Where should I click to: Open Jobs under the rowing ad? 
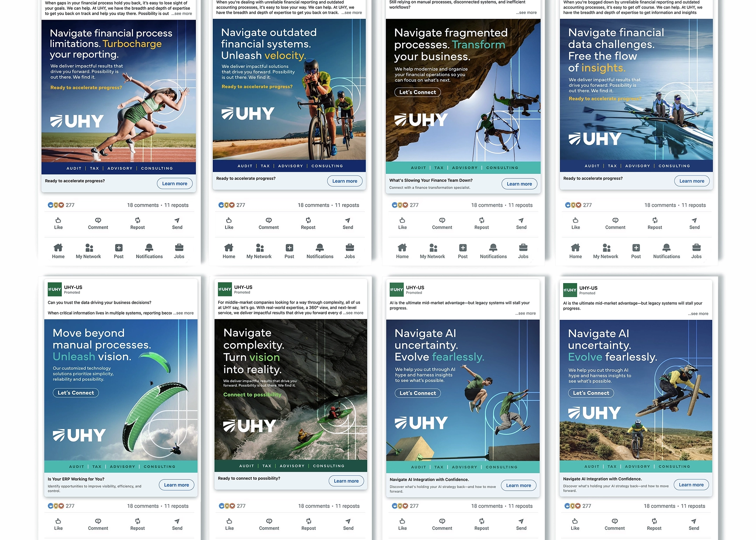click(x=696, y=251)
